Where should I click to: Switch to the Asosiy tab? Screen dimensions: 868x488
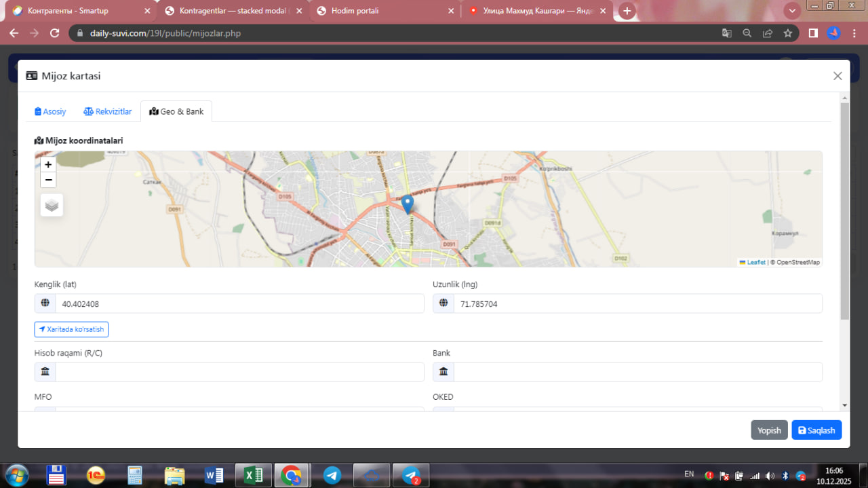click(50, 111)
